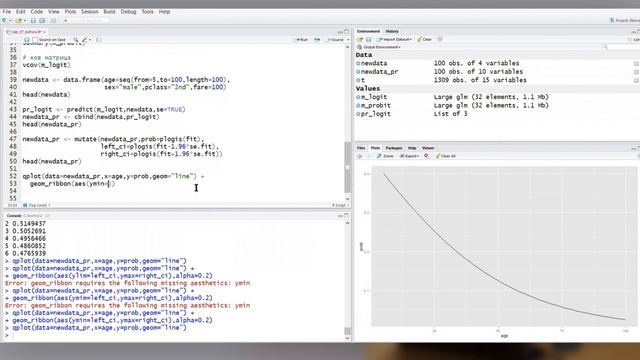Click the Clear environment broom button
The image size is (640, 360).
coord(424,40)
